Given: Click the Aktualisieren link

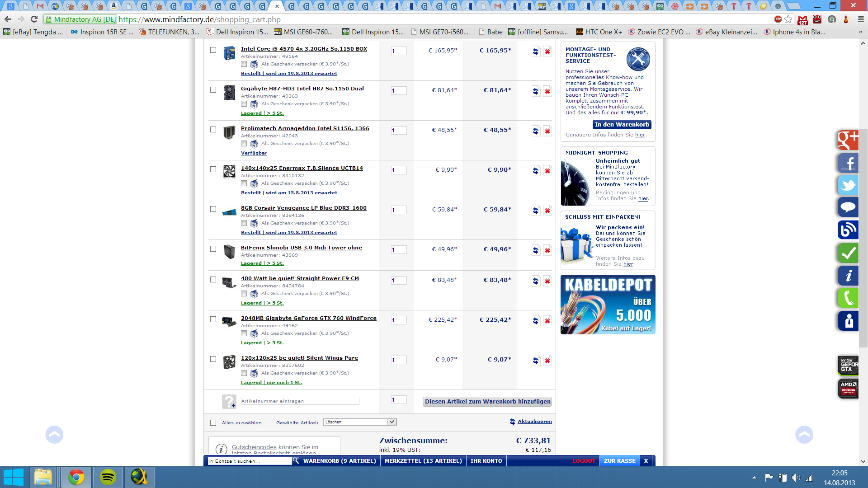Looking at the screenshot, I should click(534, 422).
